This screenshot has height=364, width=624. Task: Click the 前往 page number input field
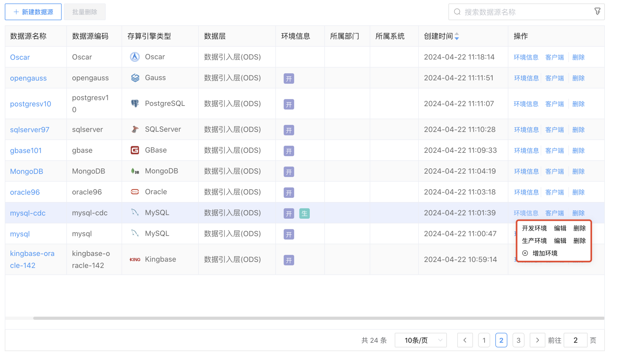(x=575, y=340)
